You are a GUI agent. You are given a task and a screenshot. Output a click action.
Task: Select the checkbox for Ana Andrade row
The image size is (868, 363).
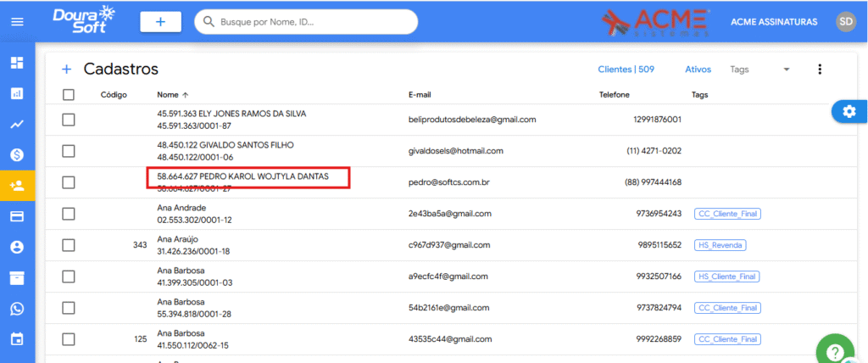click(x=69, y=214)
